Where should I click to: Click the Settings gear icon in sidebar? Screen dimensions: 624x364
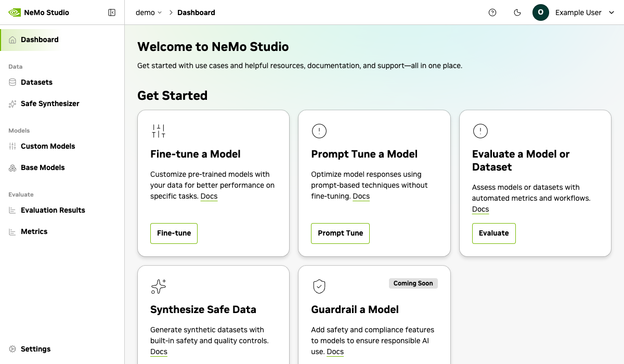[x=12, y=349]
